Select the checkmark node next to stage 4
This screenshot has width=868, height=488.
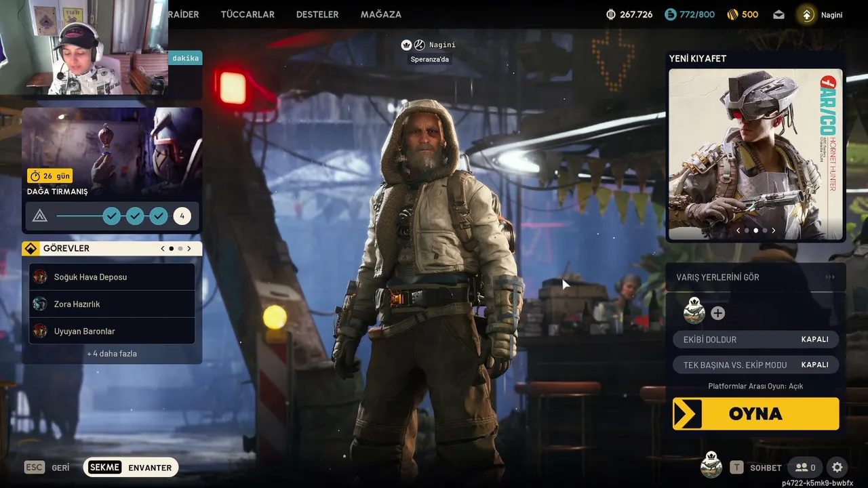click(159, 216)
